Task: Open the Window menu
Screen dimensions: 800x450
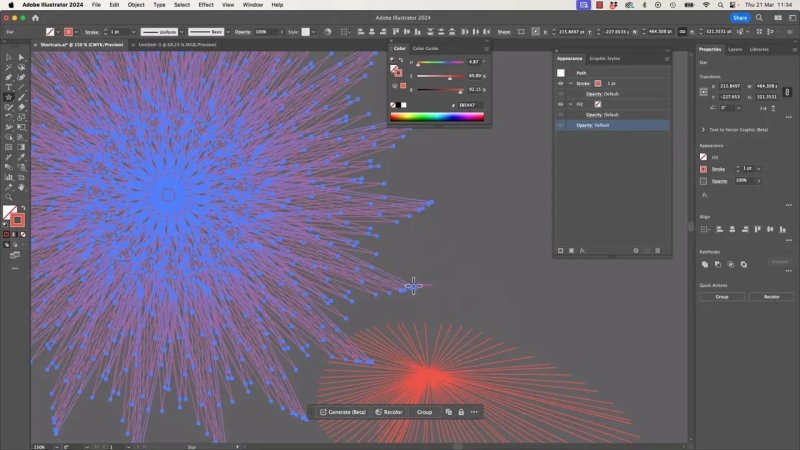Action: 253,5
